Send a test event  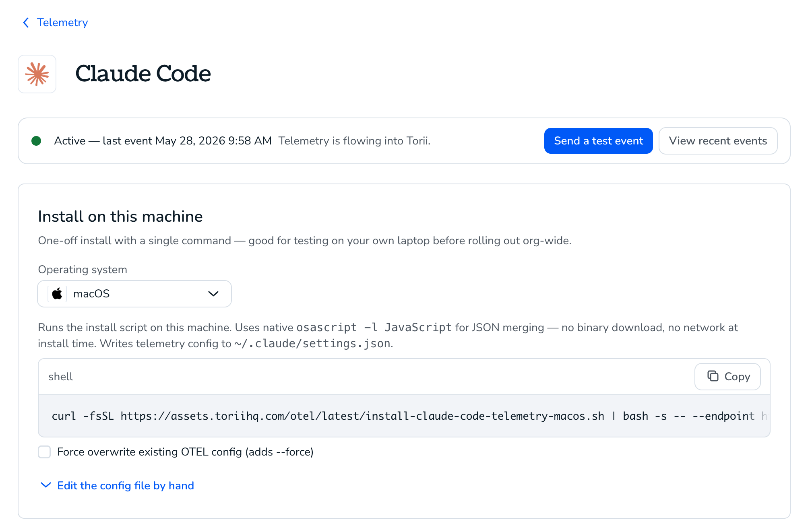tap(598, 141)
